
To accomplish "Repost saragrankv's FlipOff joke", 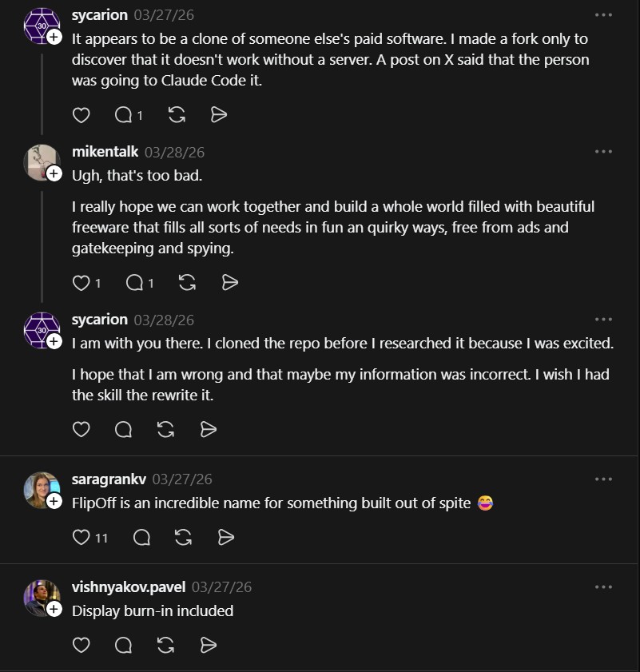I will pyautogui.click(x=183, y=537).
